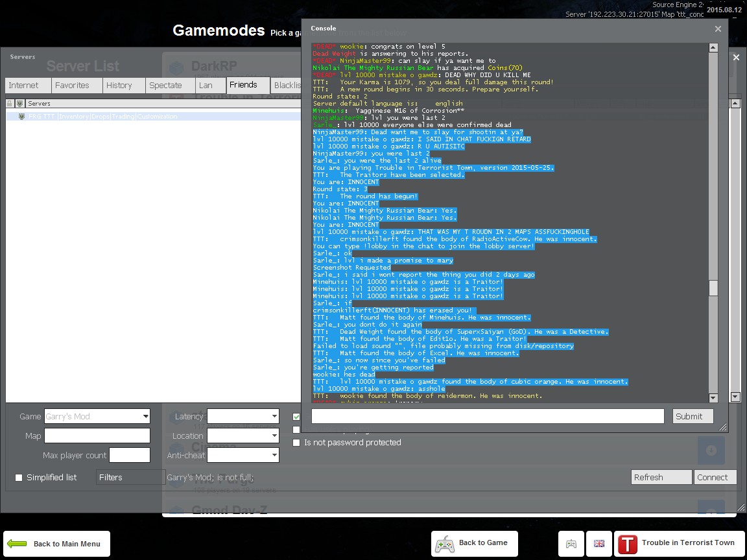Screen dimensions: 747x560
Task: Click the console scrollbar down arrow
Action: coord(713,397)
